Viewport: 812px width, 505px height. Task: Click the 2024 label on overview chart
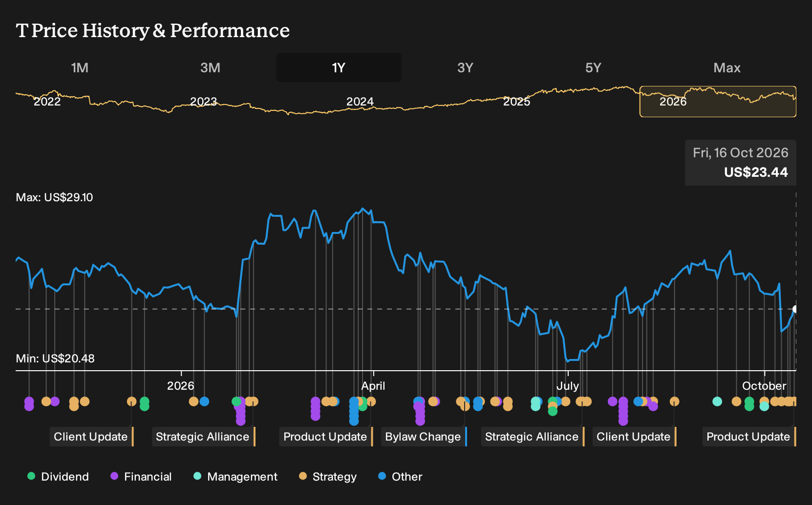[x=360, y=102]
